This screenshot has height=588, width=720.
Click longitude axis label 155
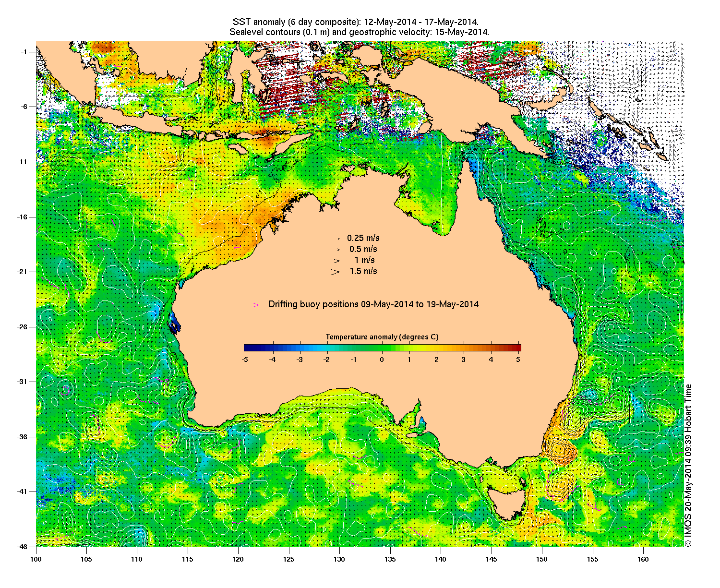point(593,559)
